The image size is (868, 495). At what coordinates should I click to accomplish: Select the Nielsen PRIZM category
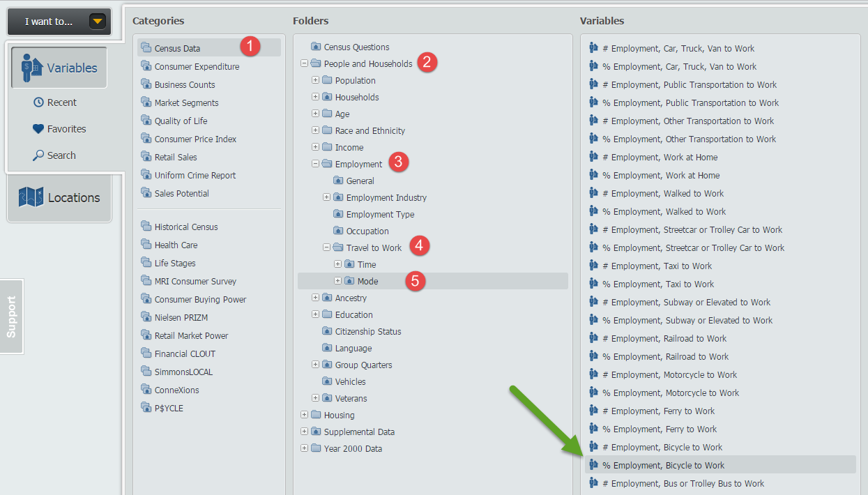tap(181, 317)
